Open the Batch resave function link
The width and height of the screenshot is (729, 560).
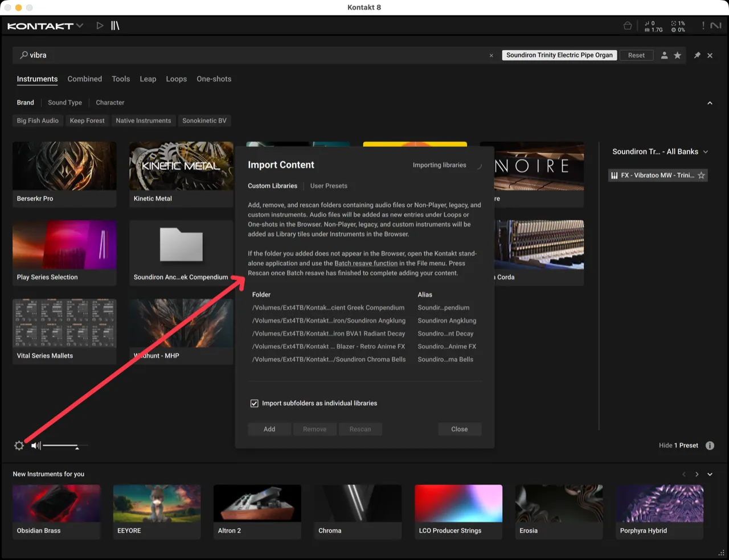(366, 263)
